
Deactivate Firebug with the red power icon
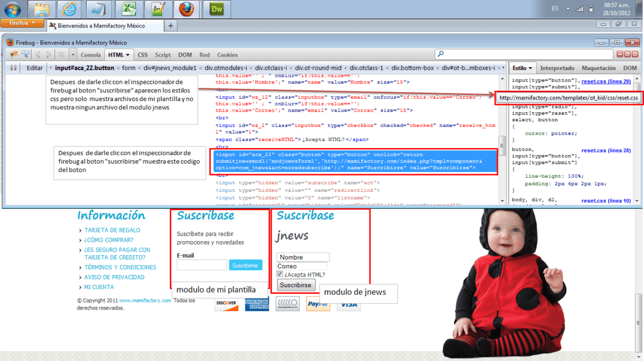(x=635, y=54)
